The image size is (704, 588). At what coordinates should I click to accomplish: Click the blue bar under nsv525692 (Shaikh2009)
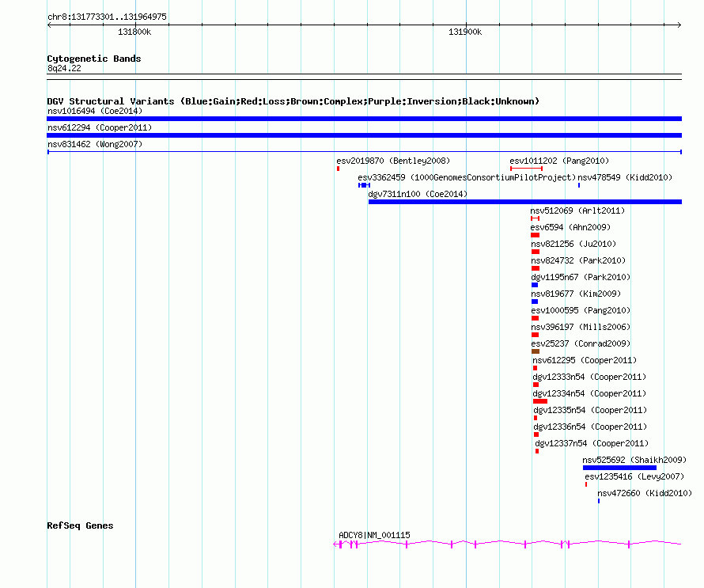[619, 468]
